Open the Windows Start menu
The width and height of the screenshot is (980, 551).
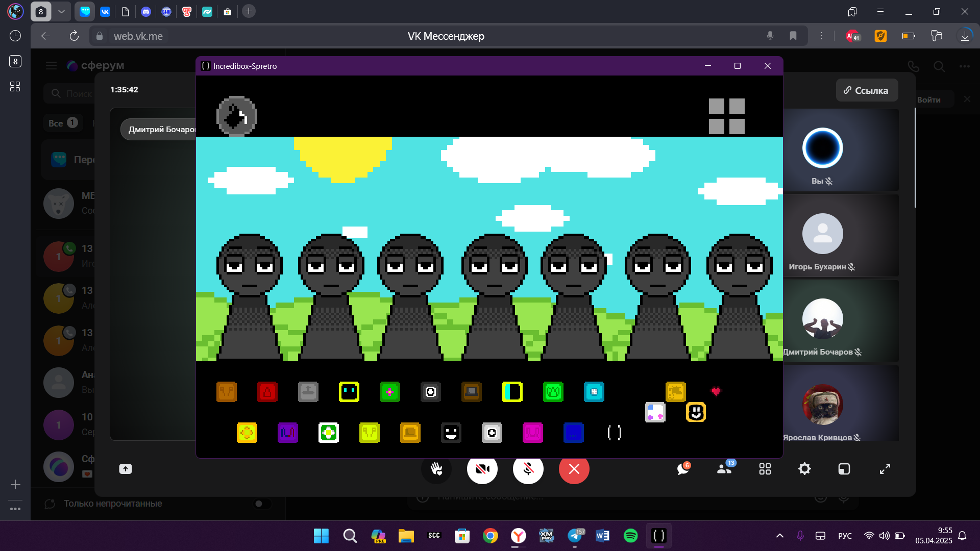[x=321, y=536]
